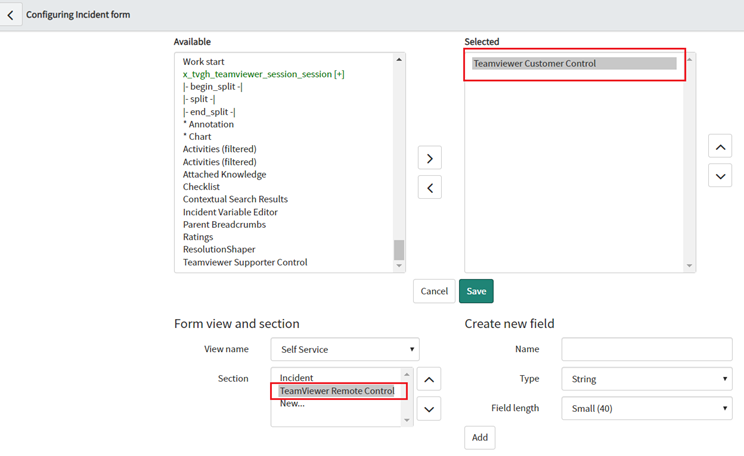Select |- split -| in Available list
The width and height of the screenshot is (744, 456).
[x=199, y=99]
